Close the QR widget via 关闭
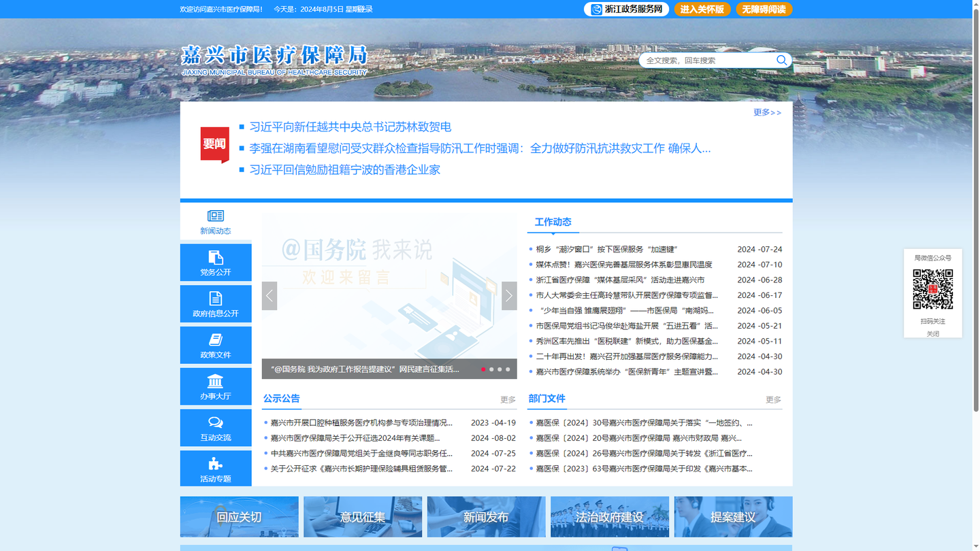Screen dimensions: 980x551 tap(933, 334)
